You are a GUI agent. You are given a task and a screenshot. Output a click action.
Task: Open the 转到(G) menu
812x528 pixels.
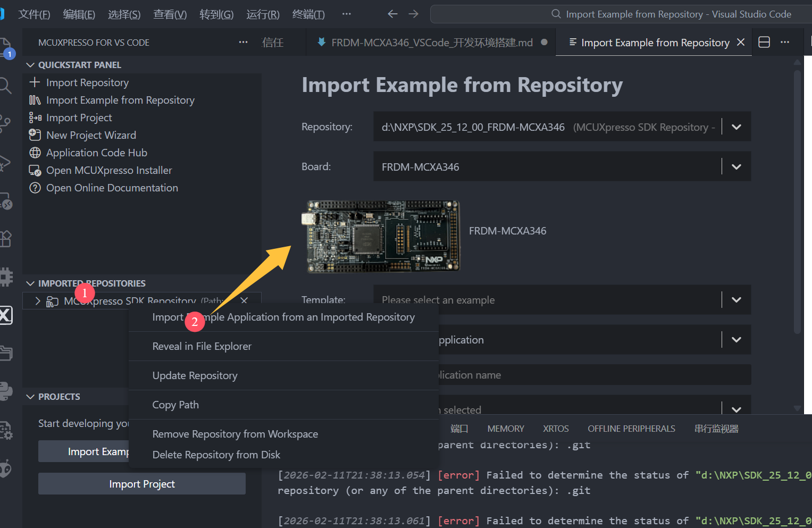(216, 14)
